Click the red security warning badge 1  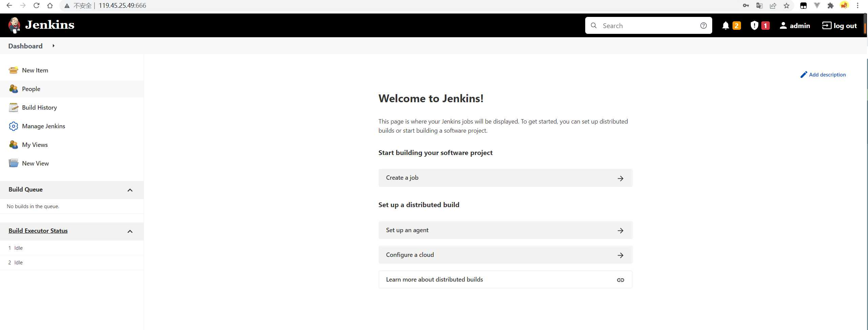click(765, 26)
